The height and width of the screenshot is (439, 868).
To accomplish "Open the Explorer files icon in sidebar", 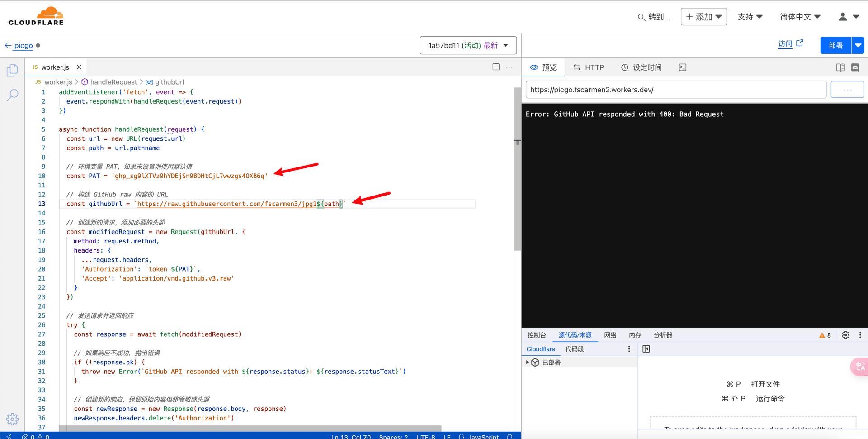I will 12,70.
